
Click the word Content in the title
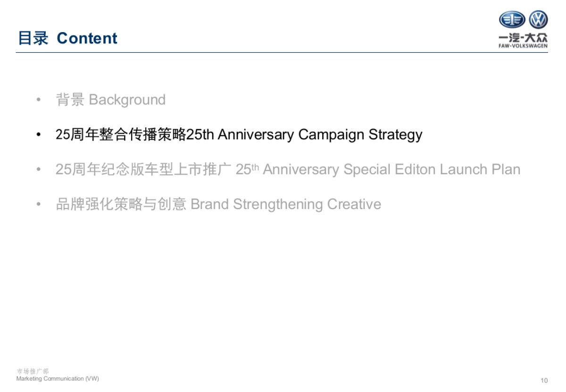(x=87, y=38)
